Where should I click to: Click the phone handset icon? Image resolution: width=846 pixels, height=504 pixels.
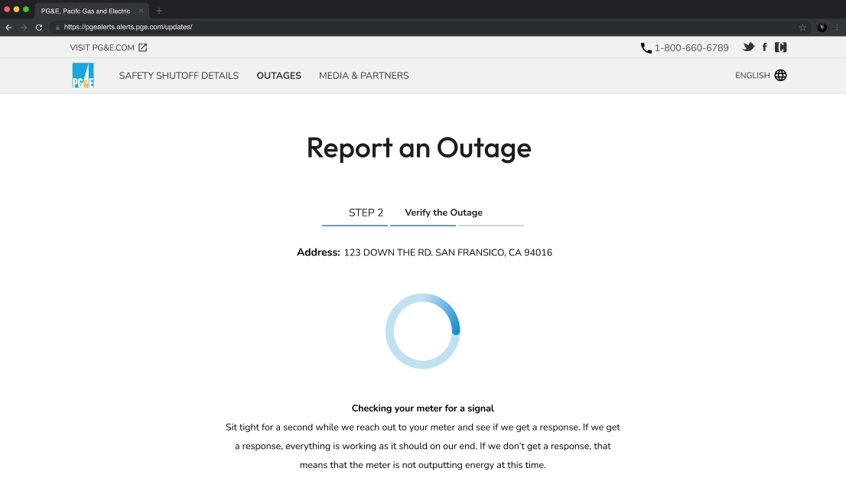[x=646, y=48]
